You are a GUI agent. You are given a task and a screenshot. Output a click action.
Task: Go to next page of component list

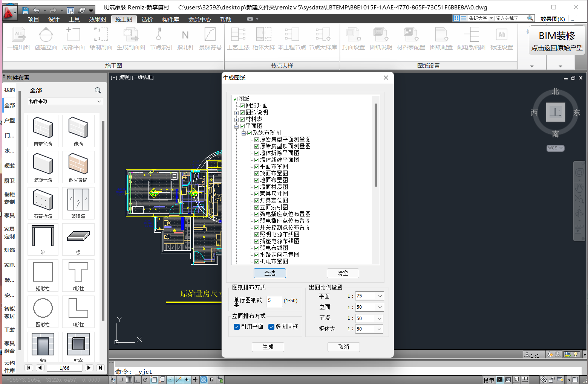point(89,368)
